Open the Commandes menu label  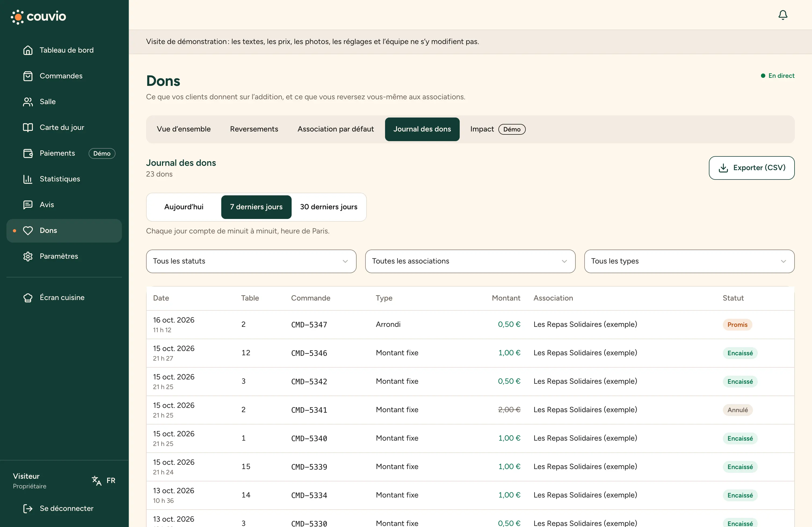coord(61,76)
